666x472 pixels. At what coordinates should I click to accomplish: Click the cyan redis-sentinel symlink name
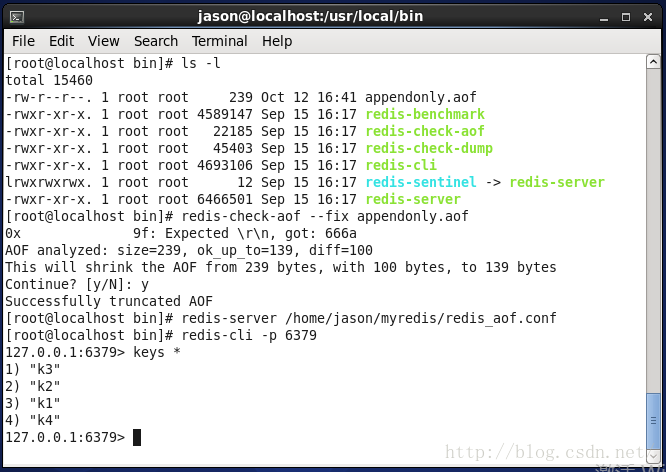[x=421, y=182]
